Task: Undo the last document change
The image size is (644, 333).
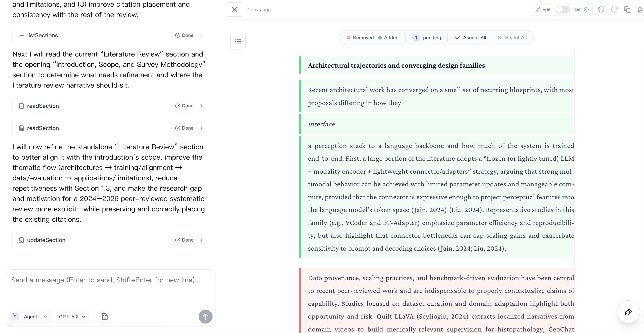Action: pos(601,9)
